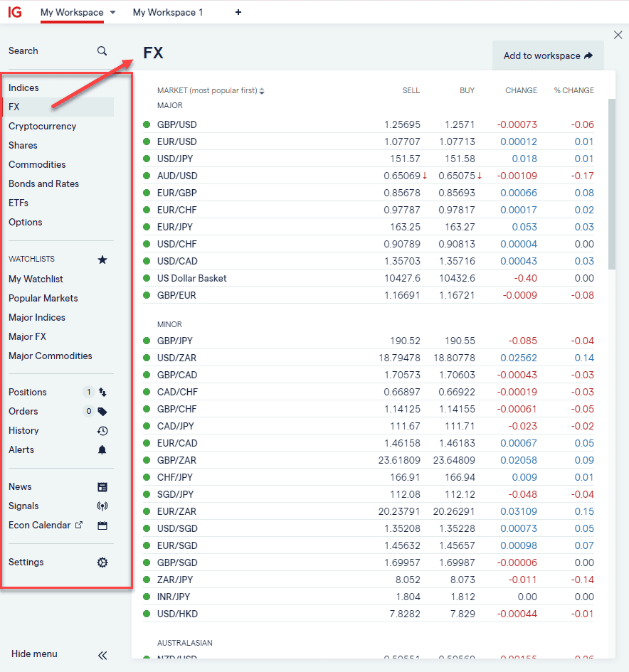Click the FX list vertical scrollbar

click(612, 184)
